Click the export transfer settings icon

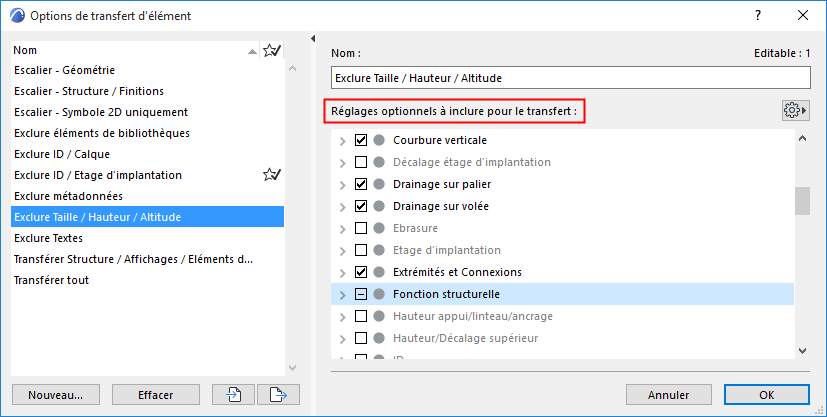[x=279, y=394]
